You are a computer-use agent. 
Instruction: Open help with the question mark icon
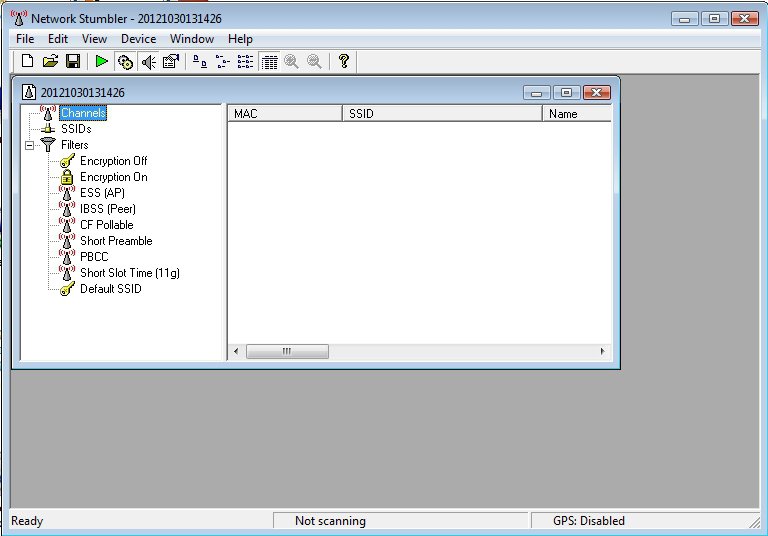344,61
